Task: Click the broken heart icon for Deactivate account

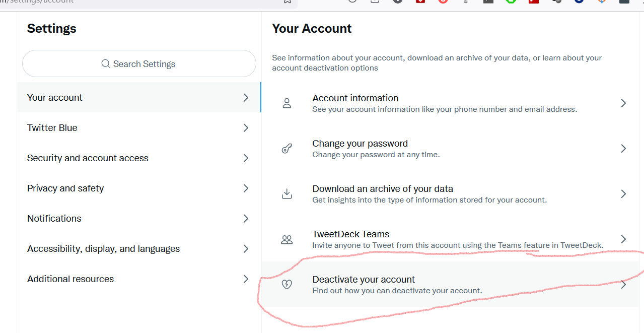Action: (x=287, y=285)
